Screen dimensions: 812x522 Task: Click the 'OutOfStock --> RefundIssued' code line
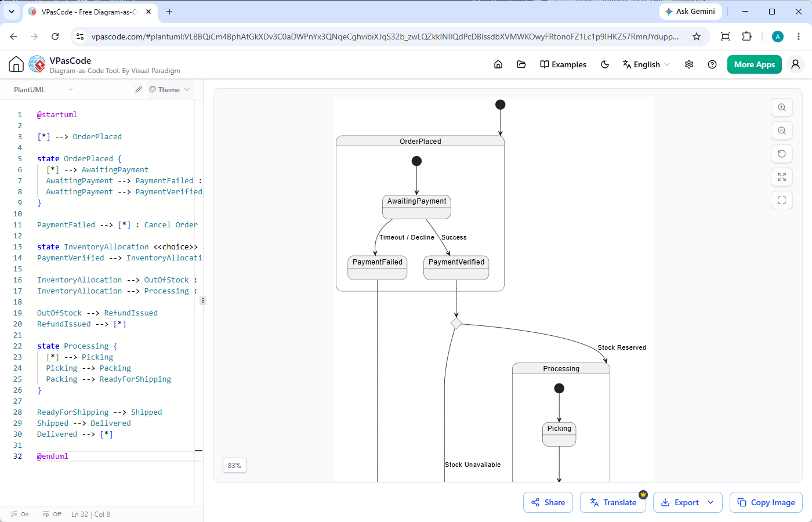pyautogui.click(x=97, y=313)
